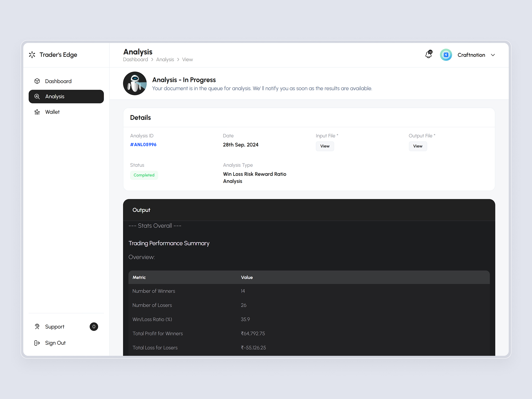Open Dashboard from the breadcrumb trail
The height and width of the screenshot is (399, 532).
pyautogui.click(x=135, y=59)
